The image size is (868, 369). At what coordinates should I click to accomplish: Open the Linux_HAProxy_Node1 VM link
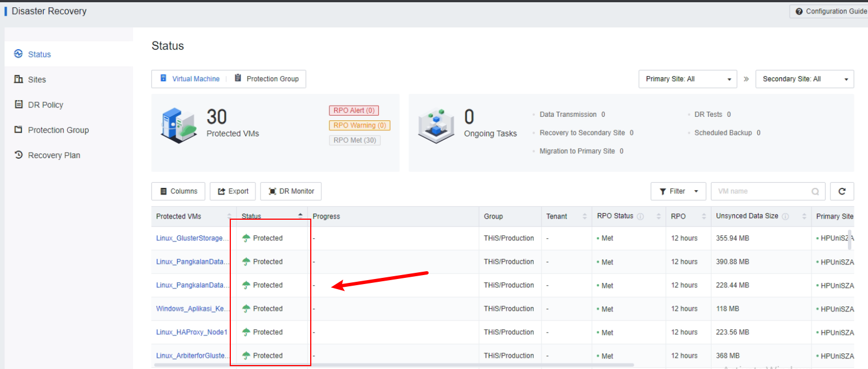[x=192, y=332]
